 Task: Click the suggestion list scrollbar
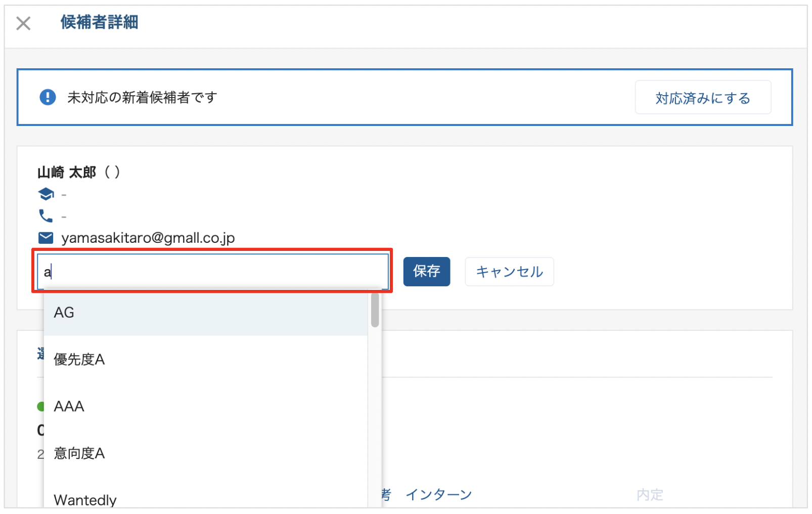(375, 310)
